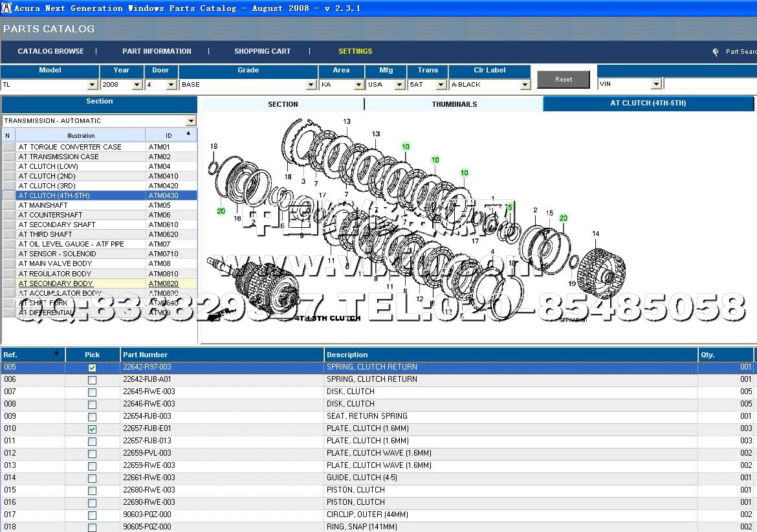Go to SHOPPING CART
This screenshot has width=757, height=532.
click(x=262, y=51)
